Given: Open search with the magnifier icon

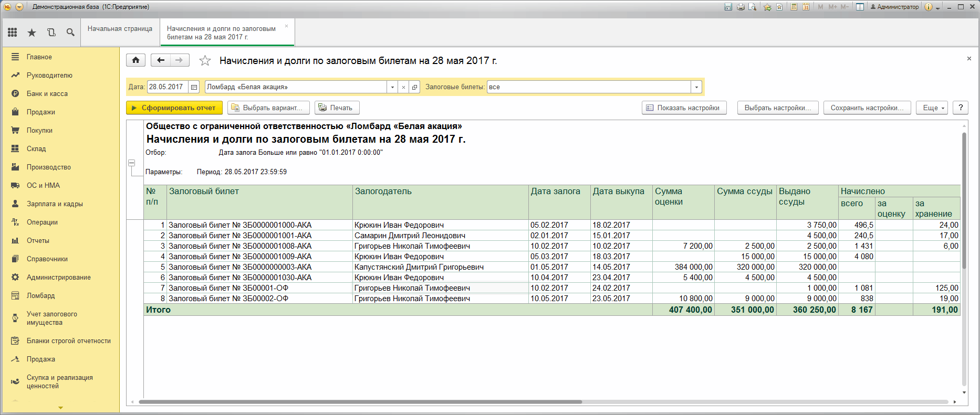Looking at the screenshot, I should pyautogui.click(x=70, y=33).
